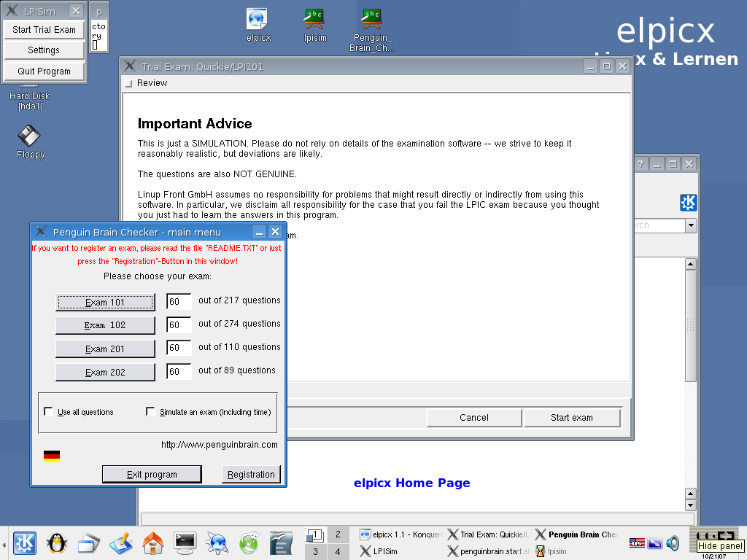Launch the OpenOffice panel icon

coord(281,542)
